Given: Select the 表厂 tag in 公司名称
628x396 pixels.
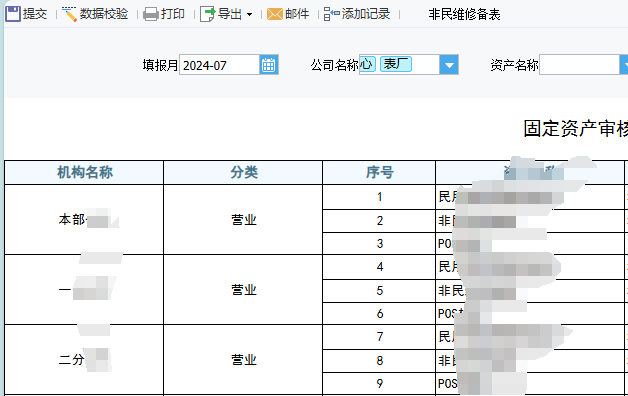Looking at the screenshot, I should tap(396, 64).
